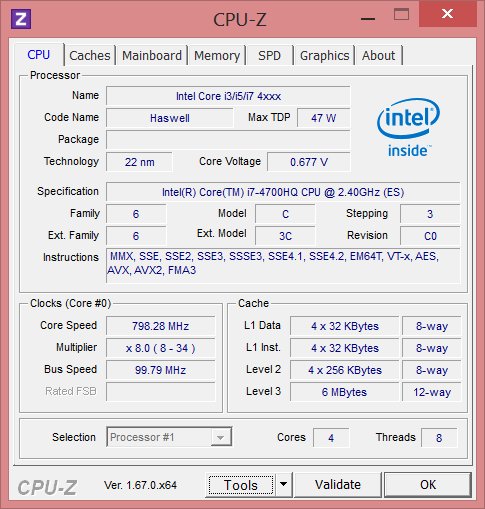The height and width of the screenshot is (509, 485).
Task: Click the Bus Speed value 99.79 MHz
Action: 161,370
